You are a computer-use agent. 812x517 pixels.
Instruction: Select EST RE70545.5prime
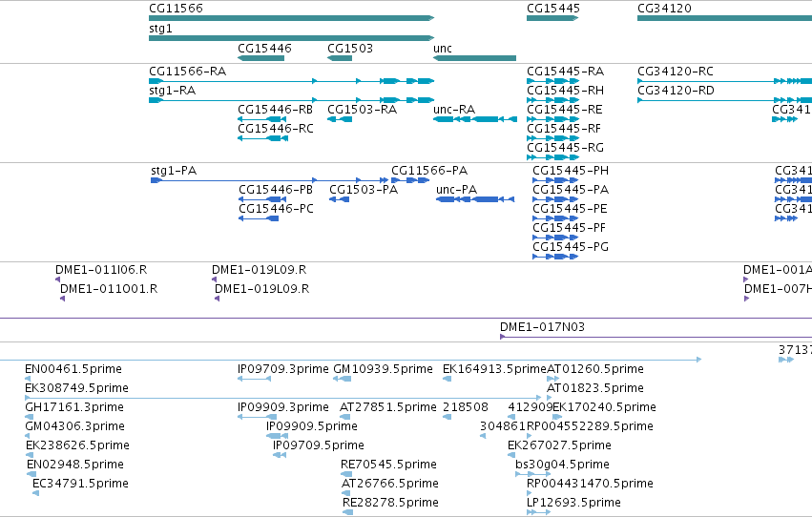pyautogui.click(x=389, y=465)
